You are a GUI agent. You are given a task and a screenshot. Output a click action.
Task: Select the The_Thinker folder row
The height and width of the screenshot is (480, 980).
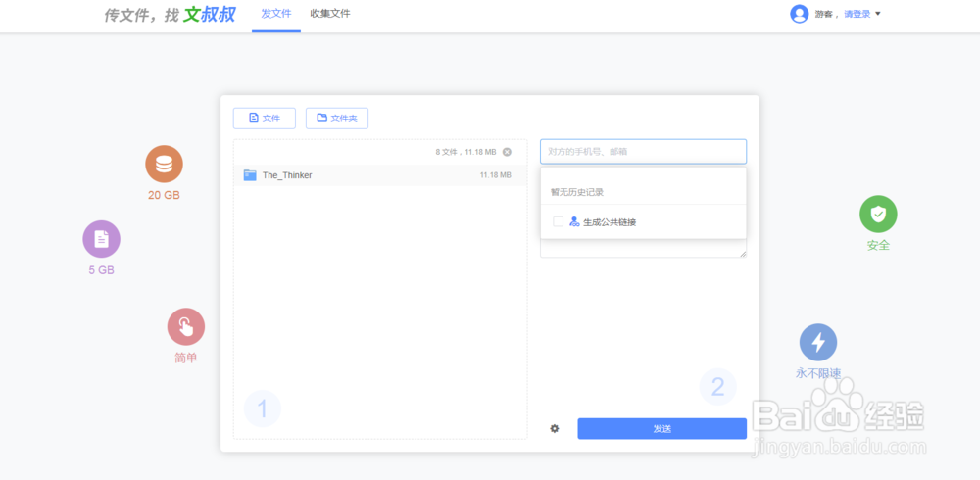click(x=380, y=175)
